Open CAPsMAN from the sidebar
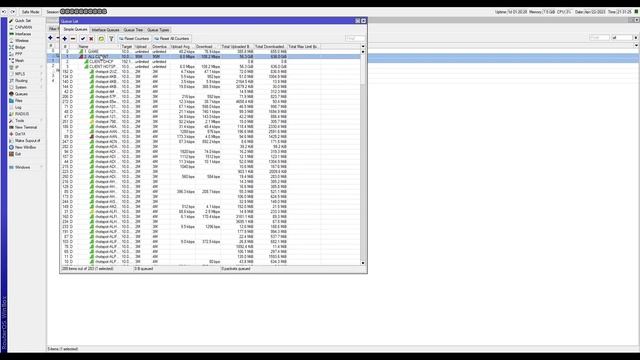 23,27
